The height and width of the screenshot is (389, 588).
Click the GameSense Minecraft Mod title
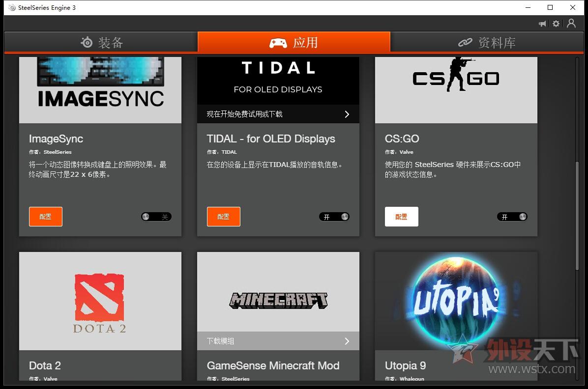(x=273, y=365)
